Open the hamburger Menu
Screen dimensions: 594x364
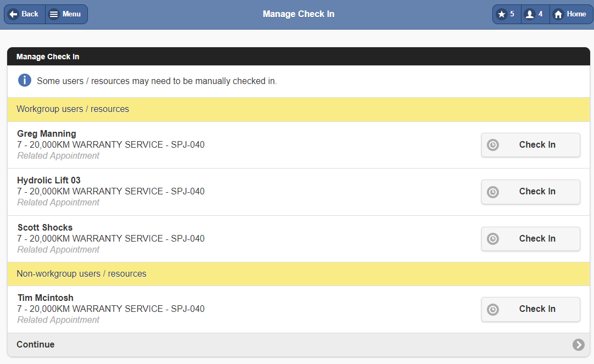coord(66,14)
